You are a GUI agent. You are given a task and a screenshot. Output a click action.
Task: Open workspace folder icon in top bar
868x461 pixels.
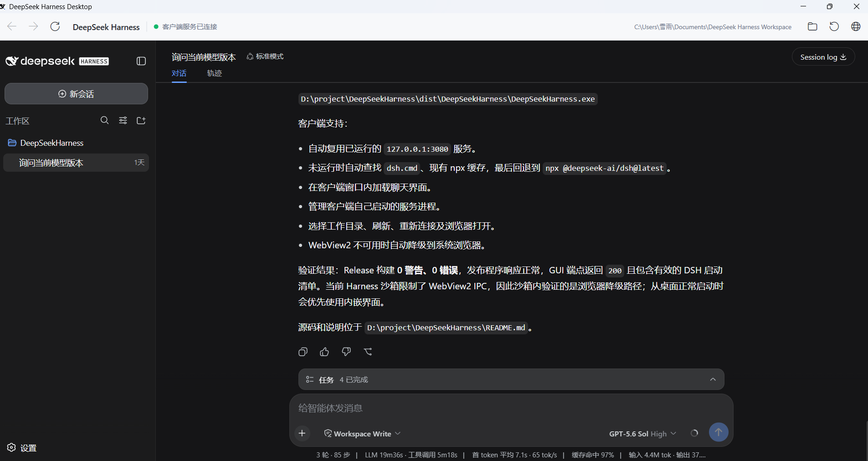coord(812,26)
